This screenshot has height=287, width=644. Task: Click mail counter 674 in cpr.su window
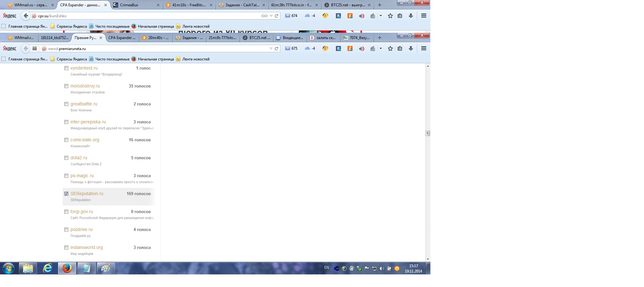[x=291, y=16]
